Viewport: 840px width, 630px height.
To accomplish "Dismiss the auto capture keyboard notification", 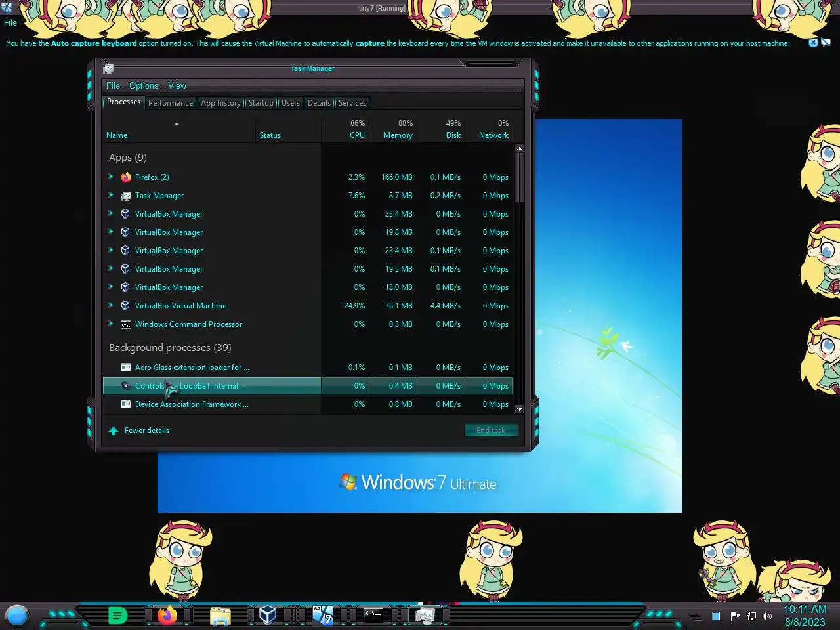I will click(813, 43).
